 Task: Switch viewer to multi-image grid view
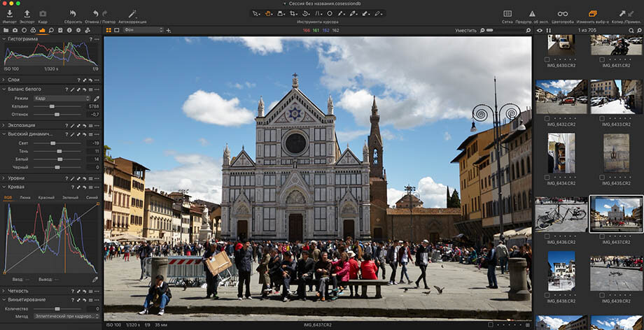click(108, 30)
